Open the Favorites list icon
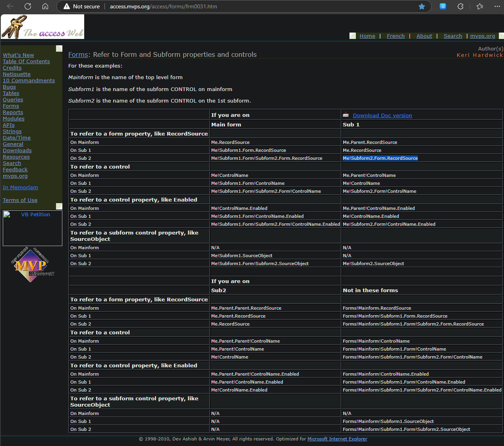The width and height of the screenshot is (504, 446). click(480, 6)
